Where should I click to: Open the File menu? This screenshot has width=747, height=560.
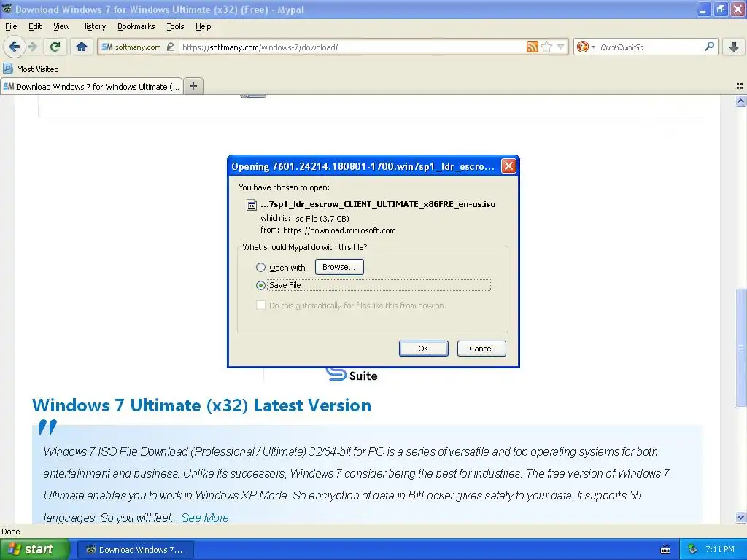click(11, 26)
